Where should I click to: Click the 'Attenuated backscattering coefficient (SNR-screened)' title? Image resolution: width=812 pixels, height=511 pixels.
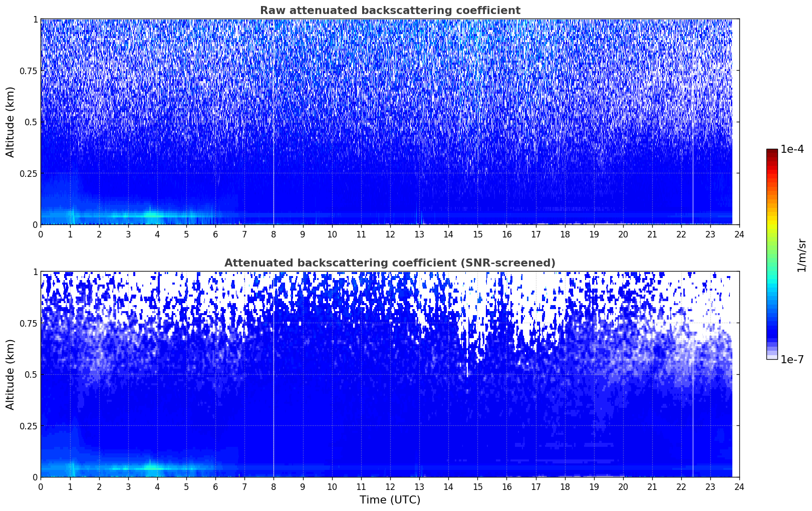(390, 263)
